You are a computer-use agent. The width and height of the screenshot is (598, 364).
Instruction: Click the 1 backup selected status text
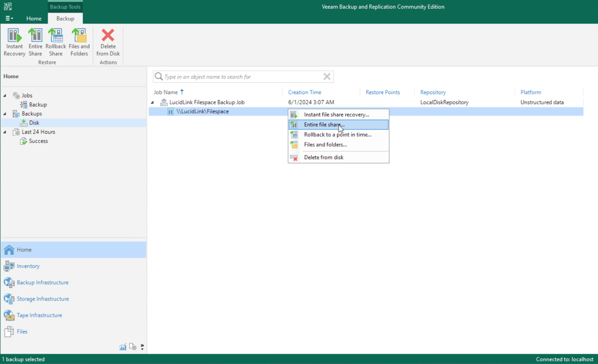[24, 360]
